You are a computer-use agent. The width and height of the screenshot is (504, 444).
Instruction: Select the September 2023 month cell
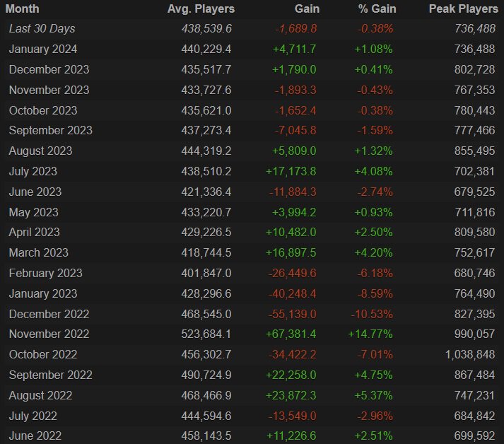click(51, 131)
